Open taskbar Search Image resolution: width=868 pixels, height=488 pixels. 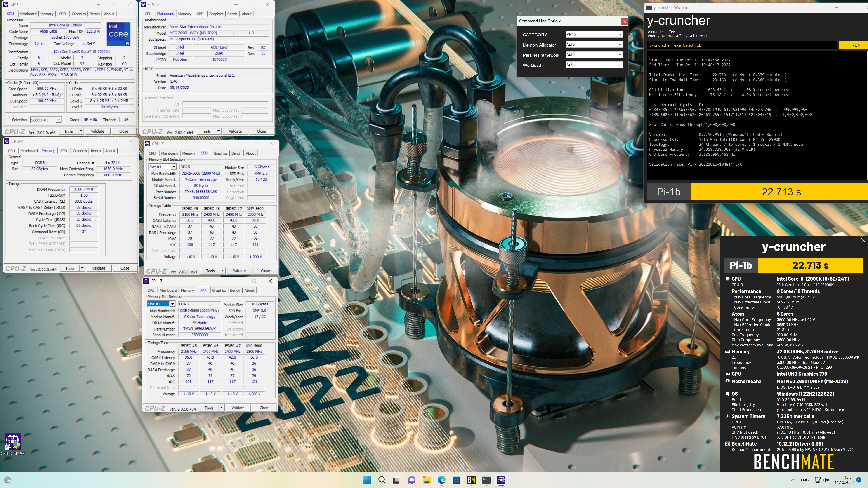pyautogui.click(x=382, y=480)
